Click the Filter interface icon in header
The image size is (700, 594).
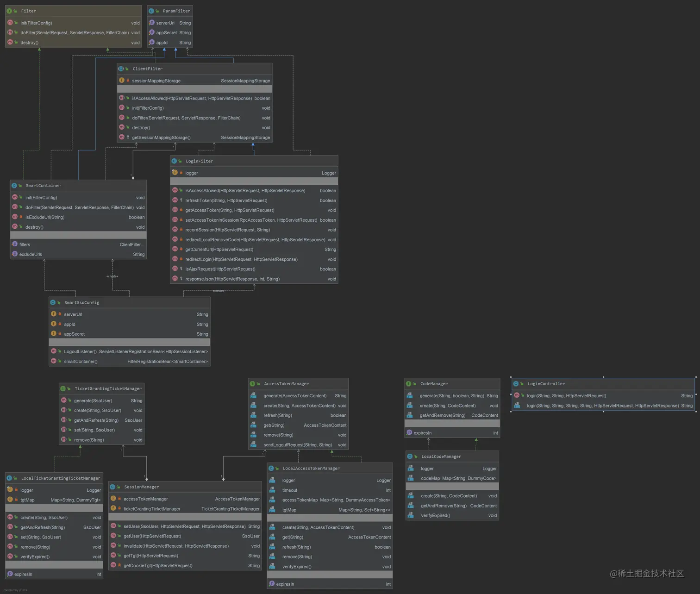coord(9,11)
